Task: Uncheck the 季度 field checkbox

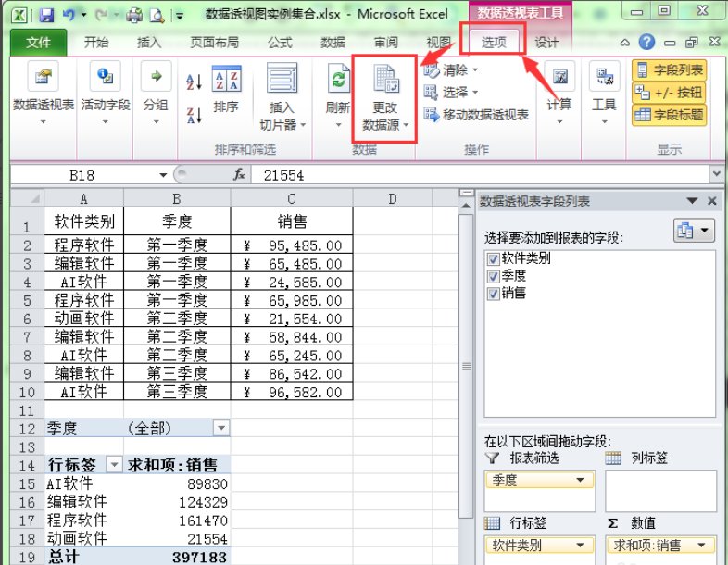Action: (x=493, y=276)
